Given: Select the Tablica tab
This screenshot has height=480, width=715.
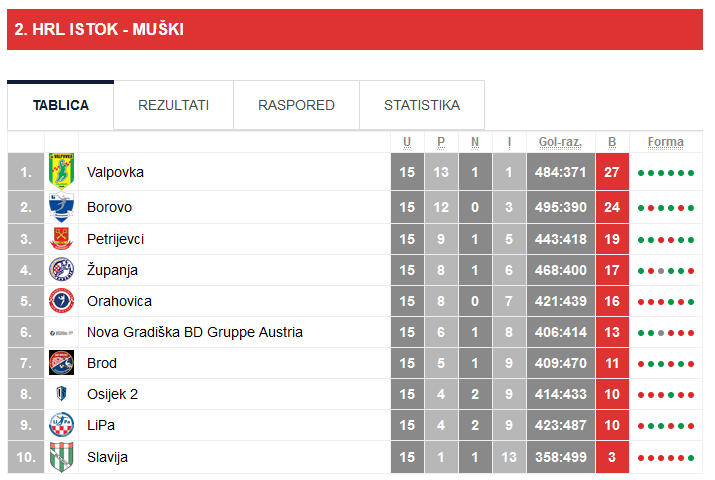Looking at the screenshot, I should pos(60,105).
